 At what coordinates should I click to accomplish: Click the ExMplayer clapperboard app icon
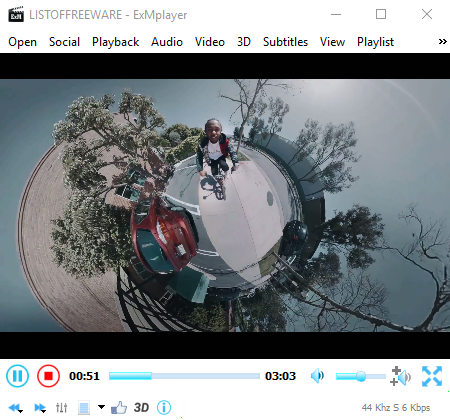pos(16,14)
